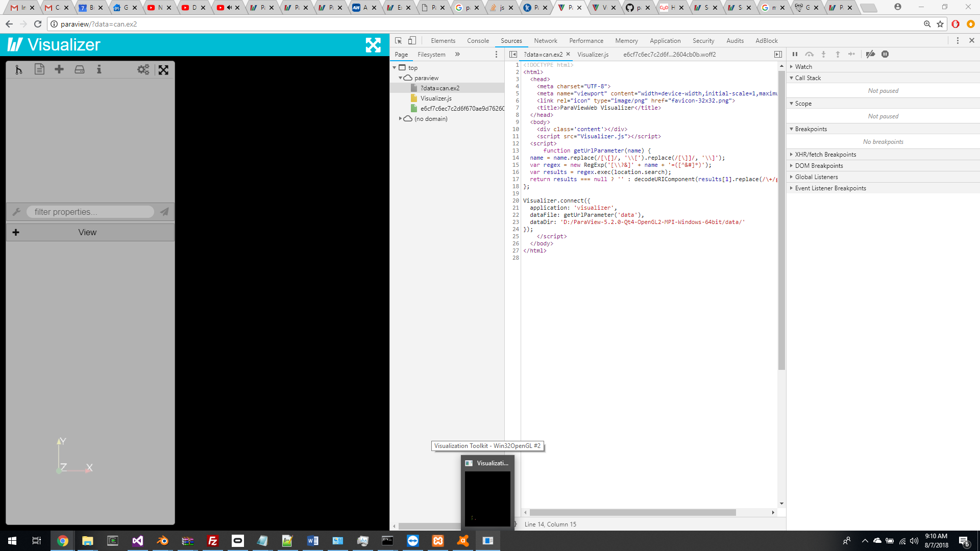This screenshot has height=551, width=980.
Task: Open the save data drive icon
Action: click(x=80, y=69)
